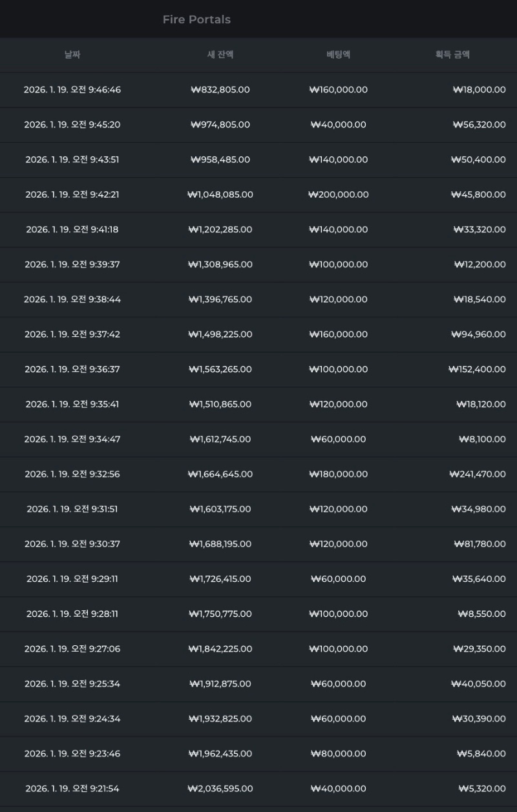Select the row dated 오전 9:46:46
Screen dimensions: 517x812
[72, 90]
